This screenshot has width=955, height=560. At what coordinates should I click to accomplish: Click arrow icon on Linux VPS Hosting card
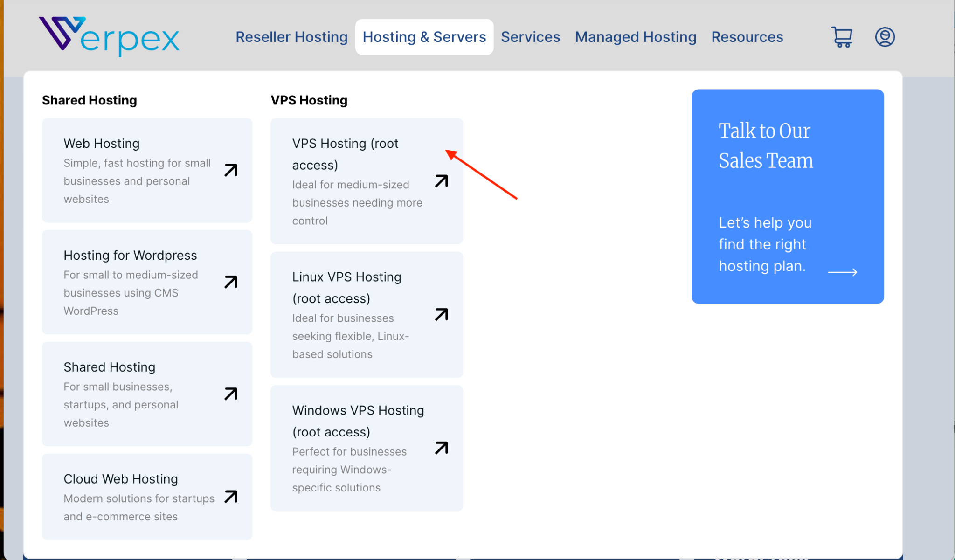point(441,315)
